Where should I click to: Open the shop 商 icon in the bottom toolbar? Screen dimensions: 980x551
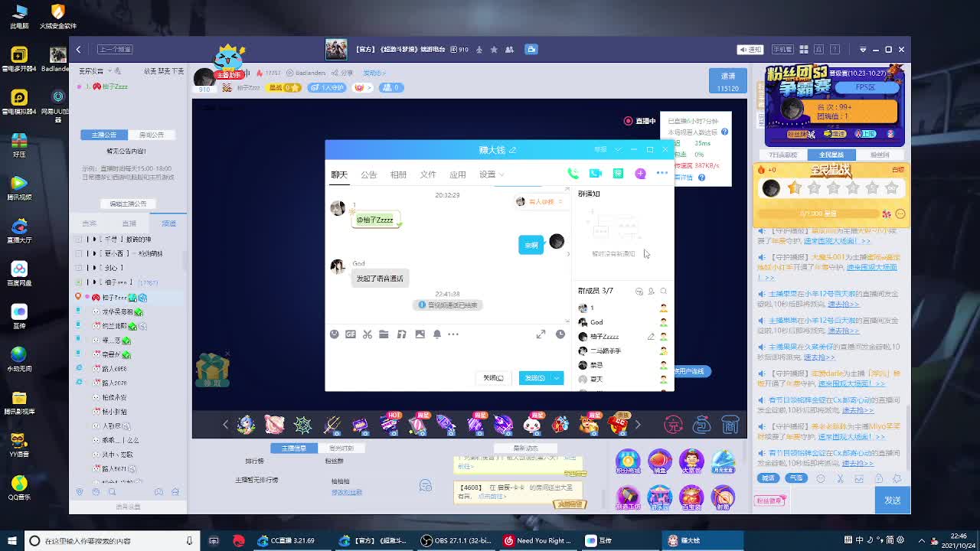pos(730,424)
